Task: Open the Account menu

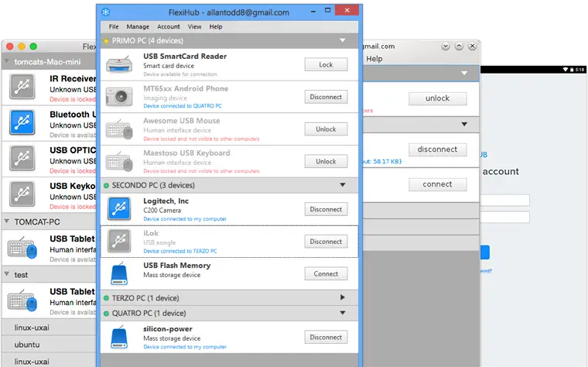Action: coord(169,26)
